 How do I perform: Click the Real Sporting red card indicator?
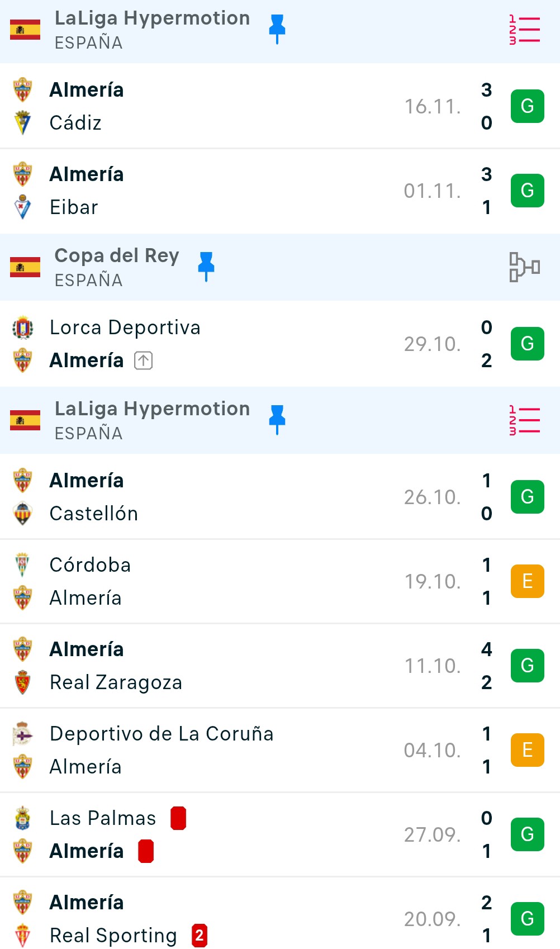[x=200, y=936]
